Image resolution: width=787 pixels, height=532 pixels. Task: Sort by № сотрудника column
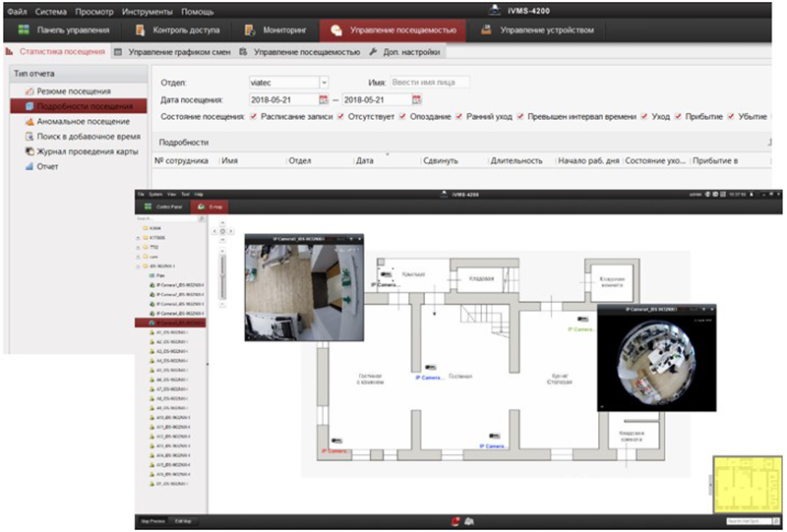click(181, 161)
